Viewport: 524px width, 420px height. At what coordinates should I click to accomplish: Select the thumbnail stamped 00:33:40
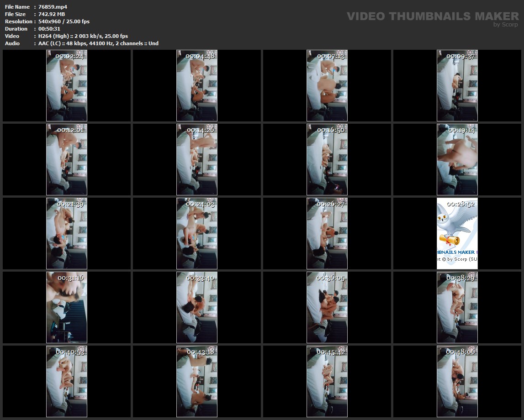pos(197,307)
